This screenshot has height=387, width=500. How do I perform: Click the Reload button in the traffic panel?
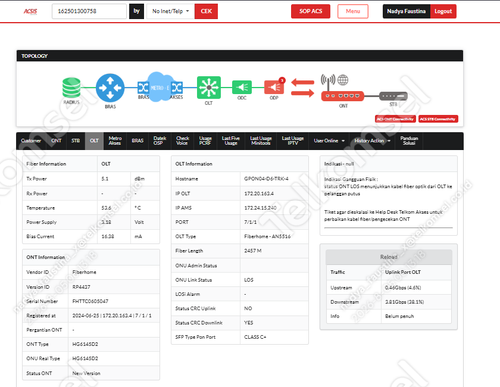pos(389,257)
